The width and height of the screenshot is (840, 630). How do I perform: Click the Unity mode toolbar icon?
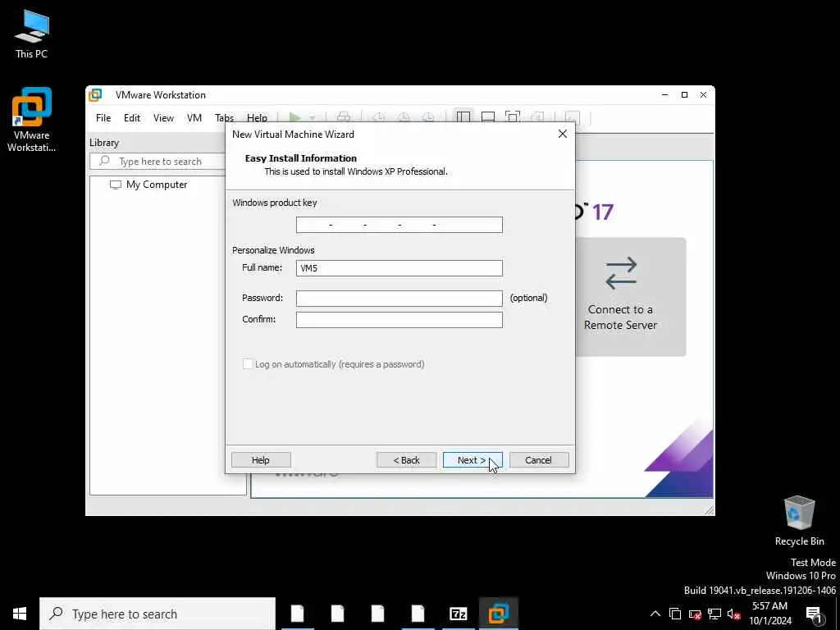(537, 117)
